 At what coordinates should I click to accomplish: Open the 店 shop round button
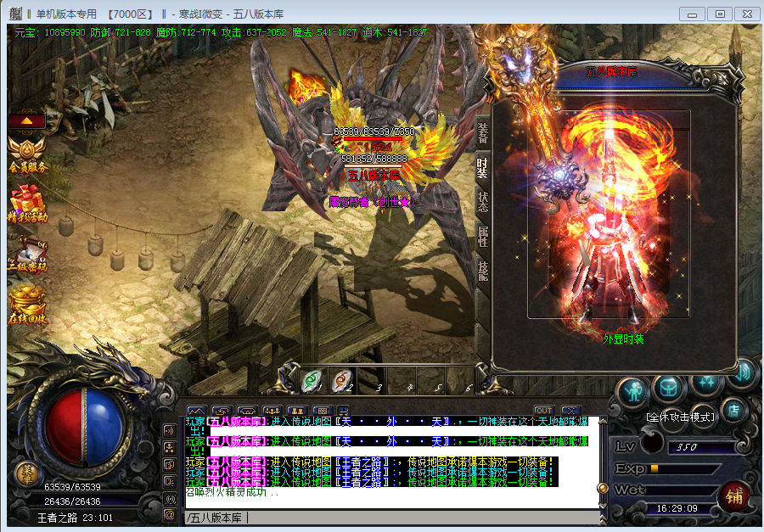click(x=733, y=412)
